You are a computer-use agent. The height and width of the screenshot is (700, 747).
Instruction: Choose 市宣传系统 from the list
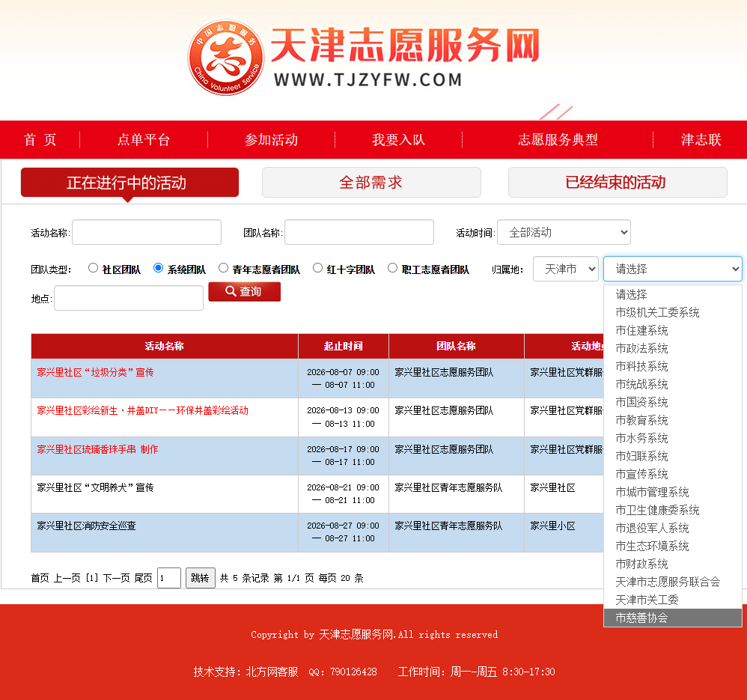(x=673, y=475)
